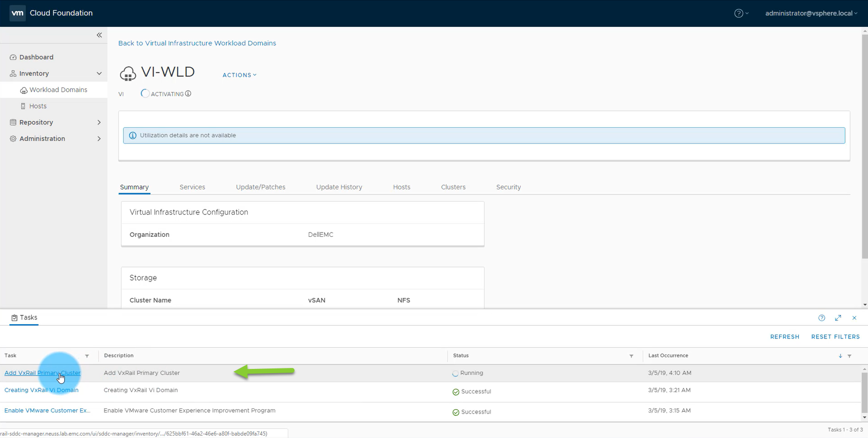Sort by Last Occurrence arrow

click(840, 356)
